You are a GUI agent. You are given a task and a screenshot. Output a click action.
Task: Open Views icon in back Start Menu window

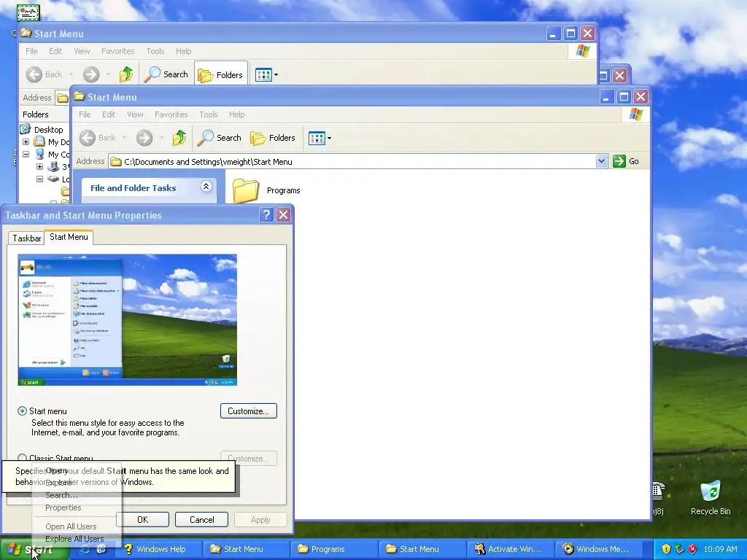click(263, 75)
